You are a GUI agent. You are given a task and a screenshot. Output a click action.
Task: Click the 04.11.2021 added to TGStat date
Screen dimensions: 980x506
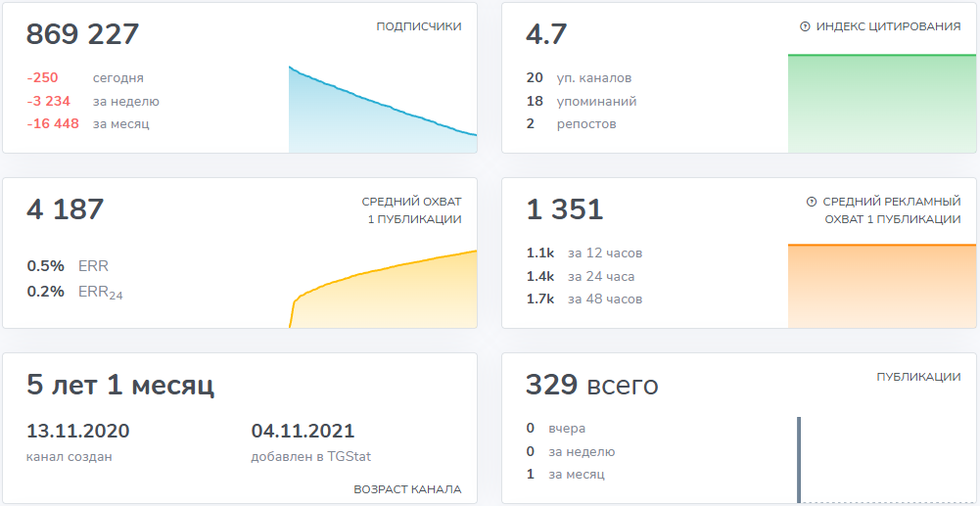[303, 432]
